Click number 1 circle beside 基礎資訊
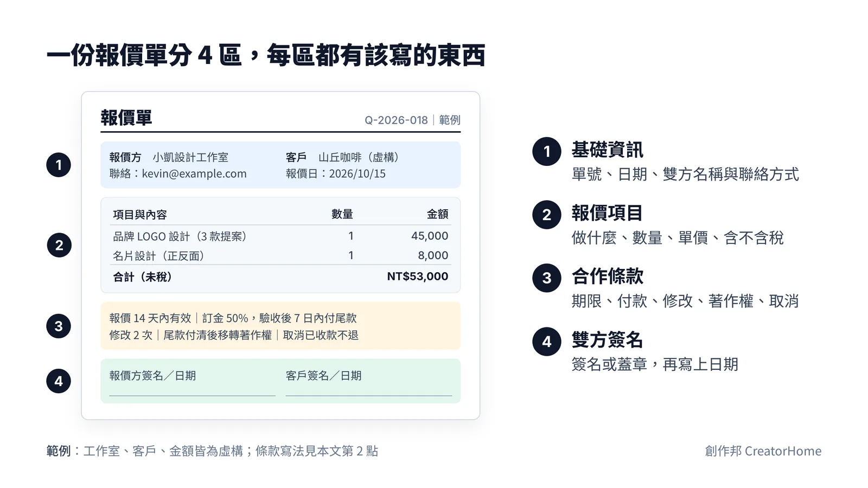The height and width of the screenshot is (488, 868). pyautogui.click(x=546, y=152)
